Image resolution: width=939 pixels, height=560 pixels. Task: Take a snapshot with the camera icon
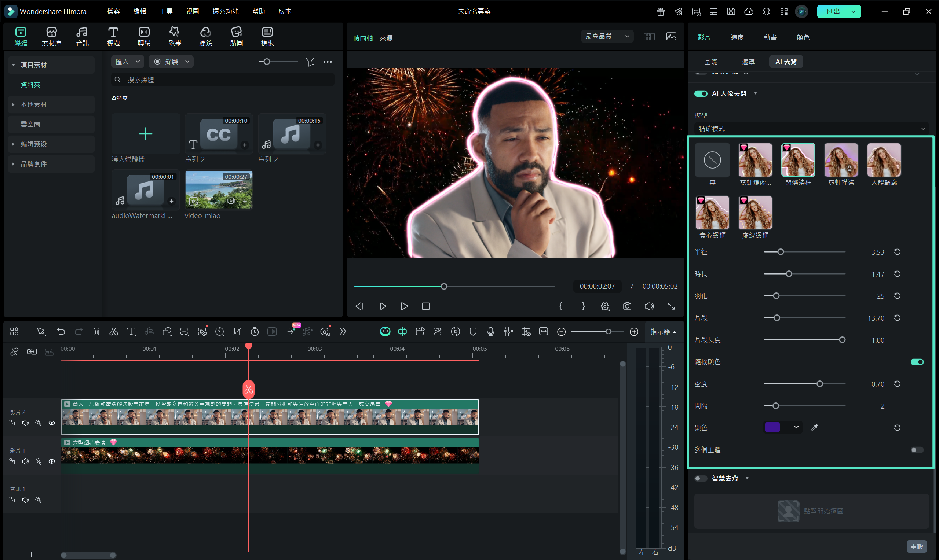tap(627, 306)
